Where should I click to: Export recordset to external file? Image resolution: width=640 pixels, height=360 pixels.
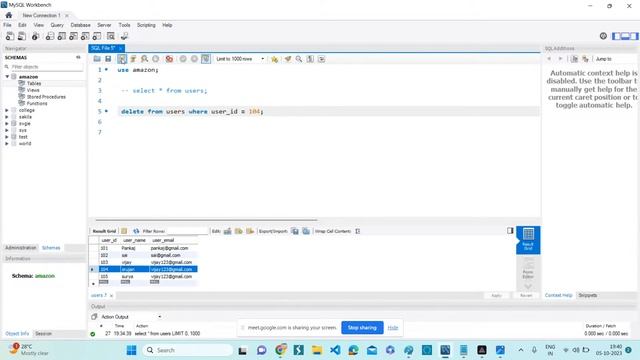[x=295, y=231]
